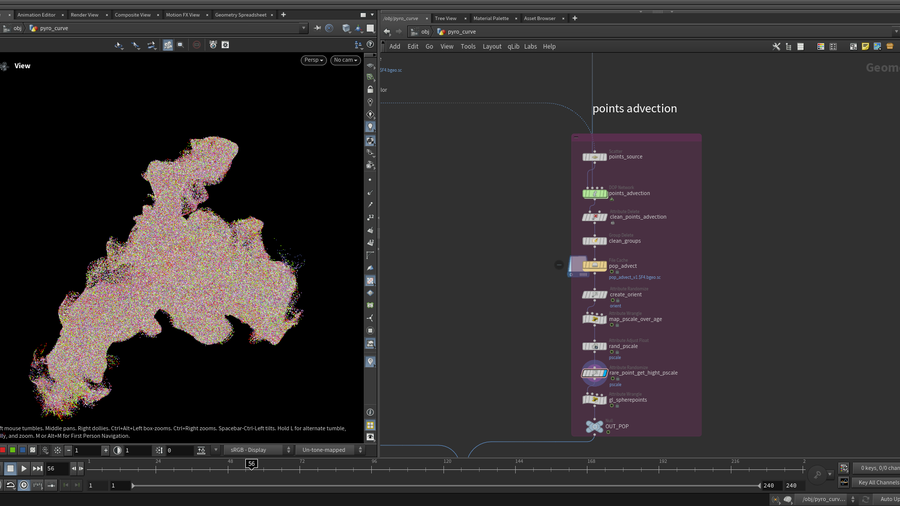Toggle the real-time playback clock button
The image size is (900, 506).
coord(24,485)
